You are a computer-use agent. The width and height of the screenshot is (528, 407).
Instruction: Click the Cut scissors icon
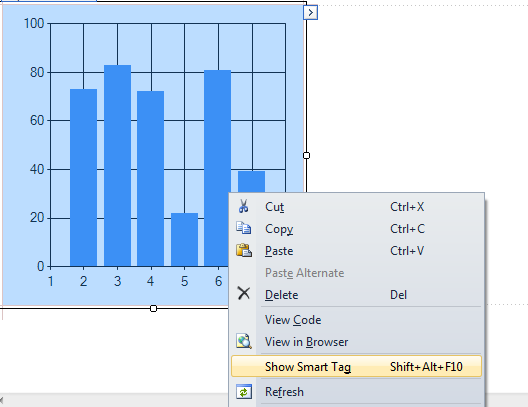click(243, 206)
